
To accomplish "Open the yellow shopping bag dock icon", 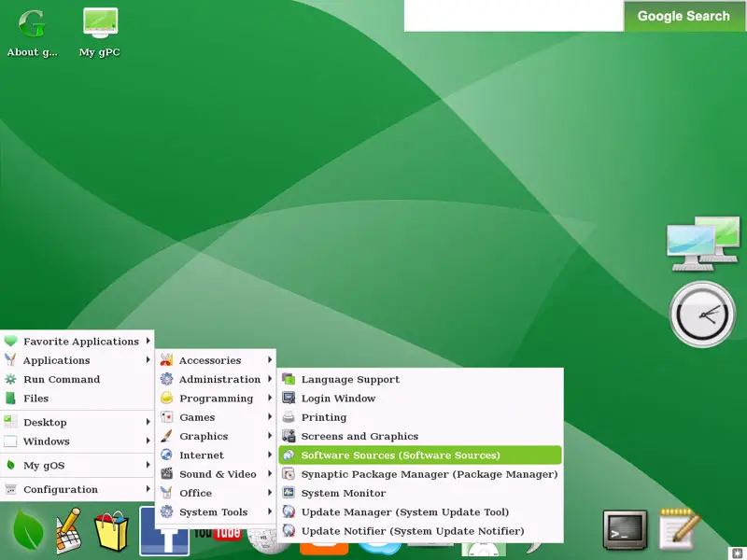I will [111, 531].
